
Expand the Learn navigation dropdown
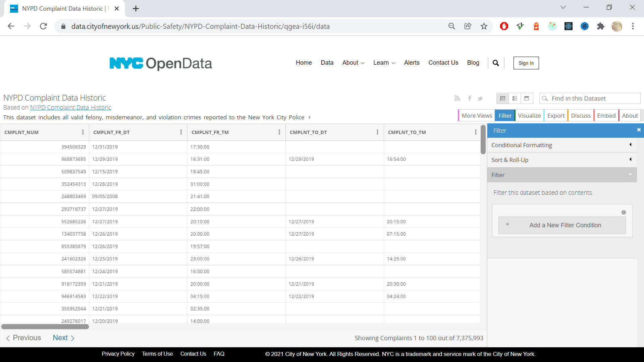[384, 63]
